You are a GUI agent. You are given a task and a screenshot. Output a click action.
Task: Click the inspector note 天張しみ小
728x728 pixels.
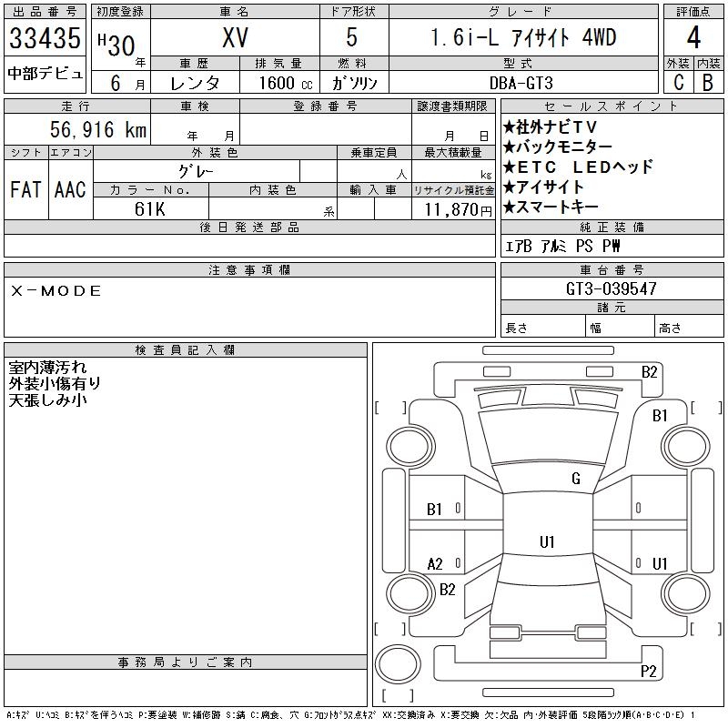(48, 399)
